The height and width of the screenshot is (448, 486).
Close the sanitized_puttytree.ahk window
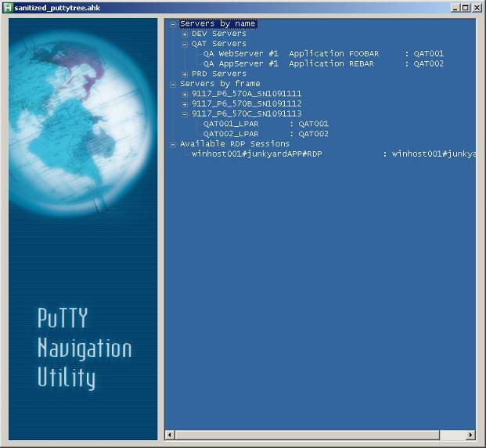[x=477, y=8]
